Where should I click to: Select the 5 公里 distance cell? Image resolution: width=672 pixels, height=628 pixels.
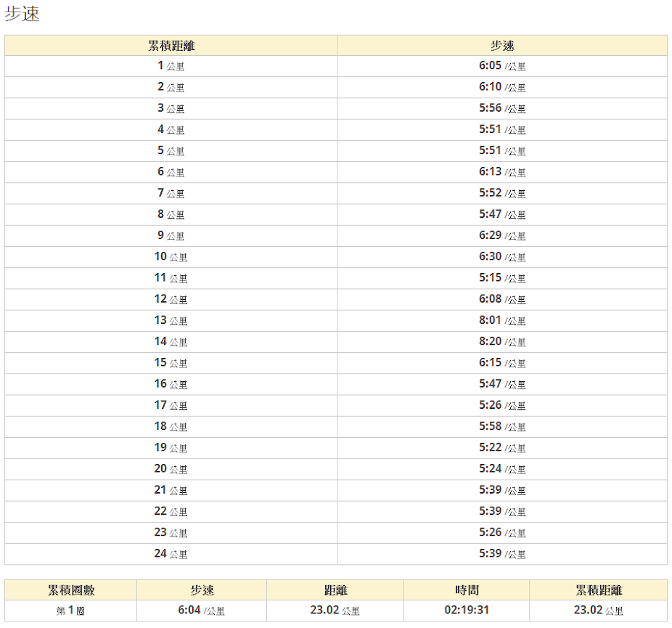click(171, 151)
